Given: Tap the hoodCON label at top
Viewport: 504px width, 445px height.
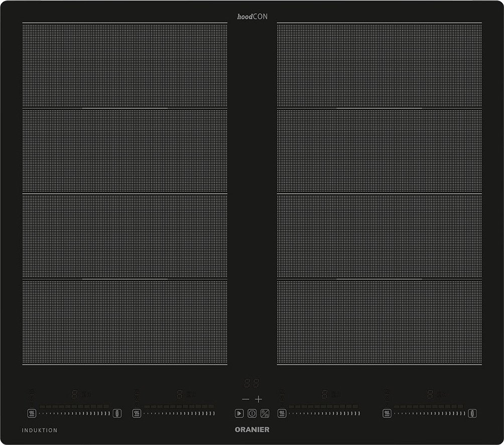Looking at the screenshot, I should point(253,17).
